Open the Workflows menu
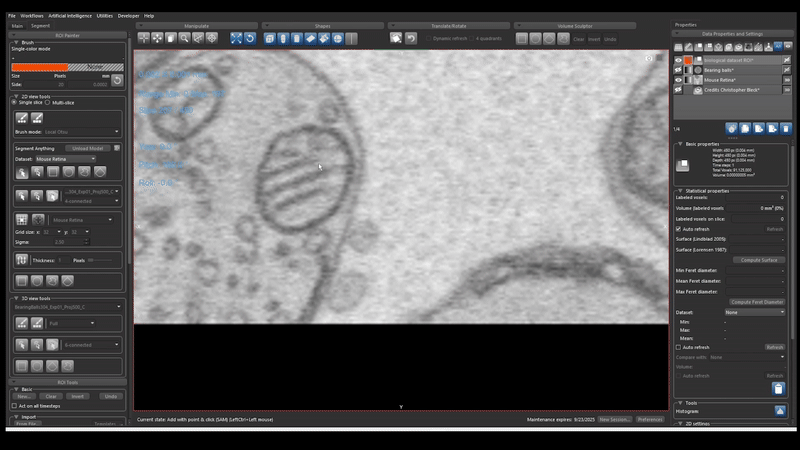 [x=32, y=16]
